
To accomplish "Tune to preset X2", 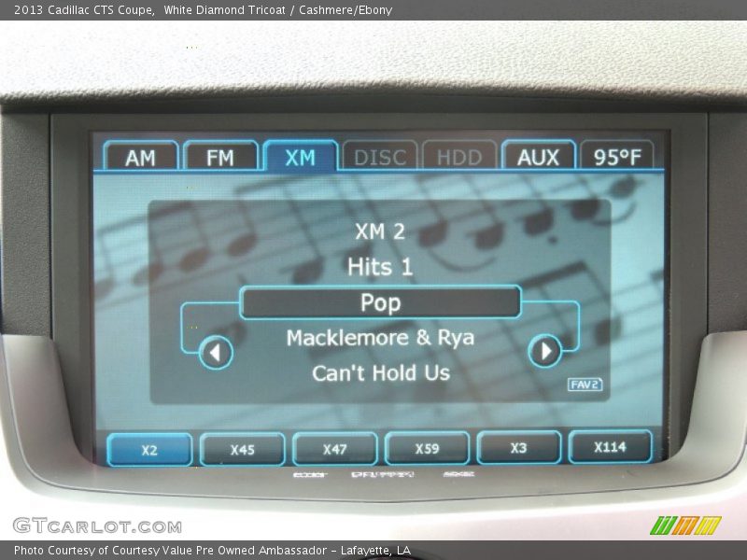I will (149, 449).
